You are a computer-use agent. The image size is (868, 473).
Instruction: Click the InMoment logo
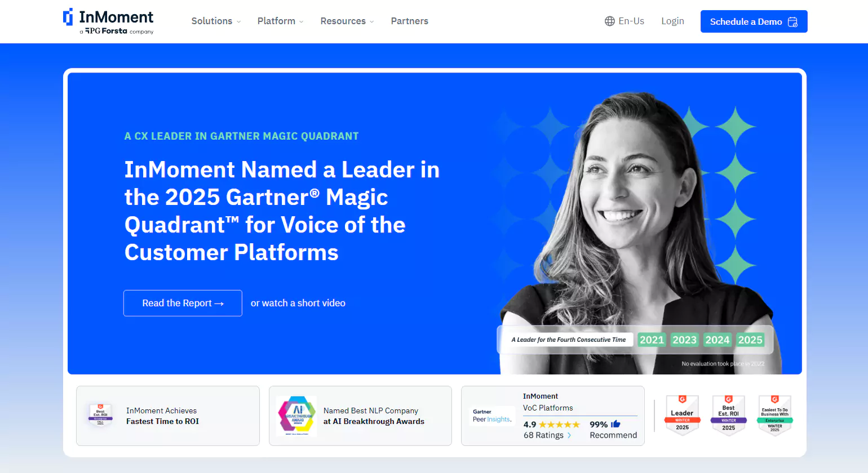pyautogui.click(x=108, y=21)
